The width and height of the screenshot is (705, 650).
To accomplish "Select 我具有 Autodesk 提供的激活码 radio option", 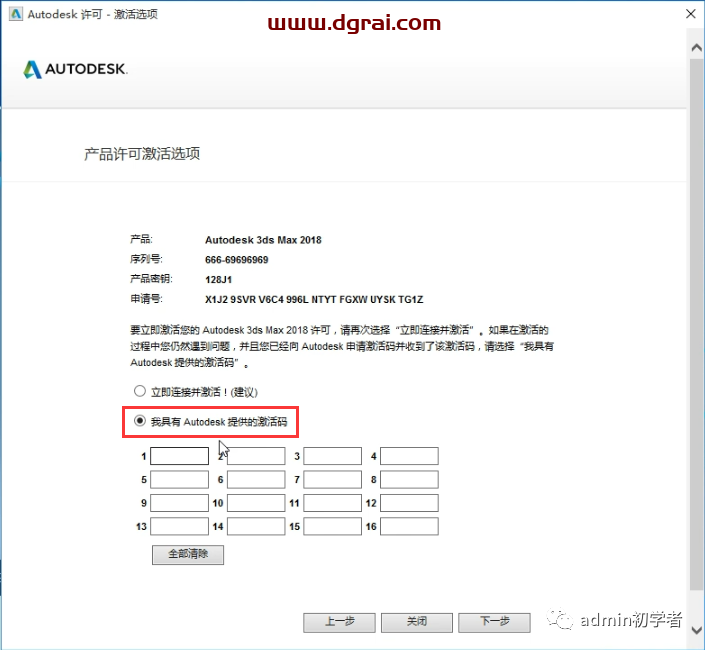I will [x=140, y=421].
